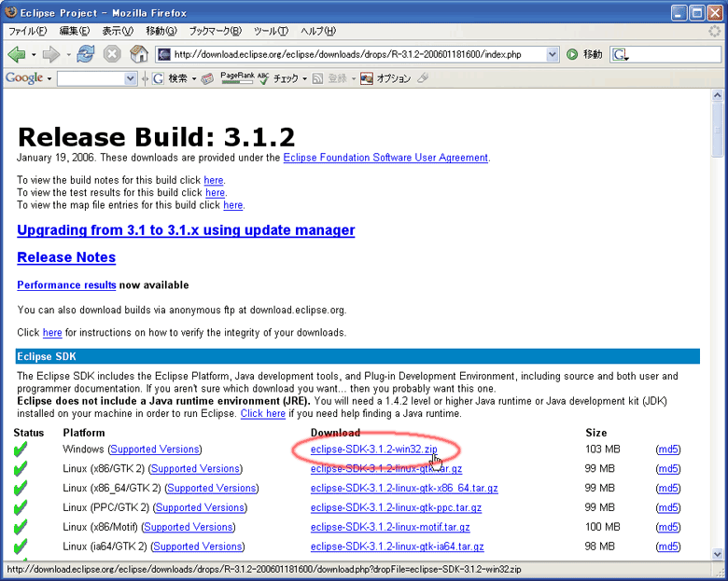This screenshot has height=581, width=728.
Task: Click the vertical scrollbar thumb
Action: point(718,129)
